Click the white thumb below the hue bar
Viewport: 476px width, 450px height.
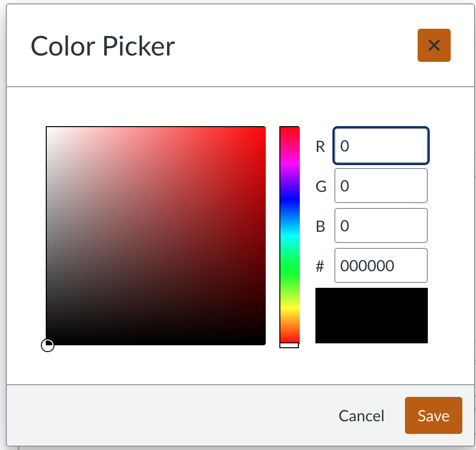[x=289, y=346]
